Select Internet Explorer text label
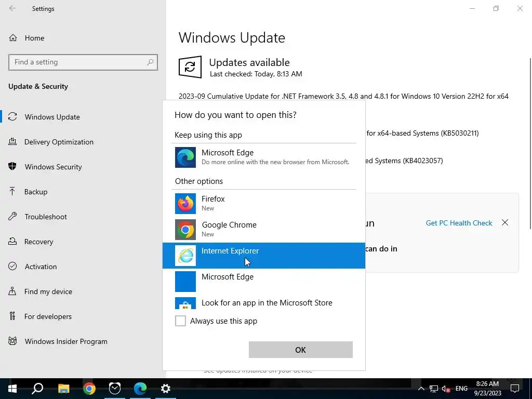 point(230,251)
